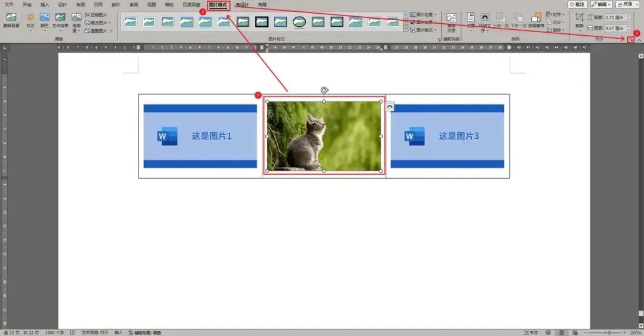Open 环绕文字 (Wrap Text) options
The image size is (644, 336).
pyautogui.click(x=485, y=23)
